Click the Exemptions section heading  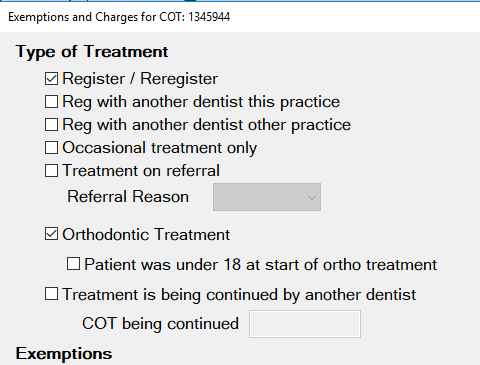(64, 353)
